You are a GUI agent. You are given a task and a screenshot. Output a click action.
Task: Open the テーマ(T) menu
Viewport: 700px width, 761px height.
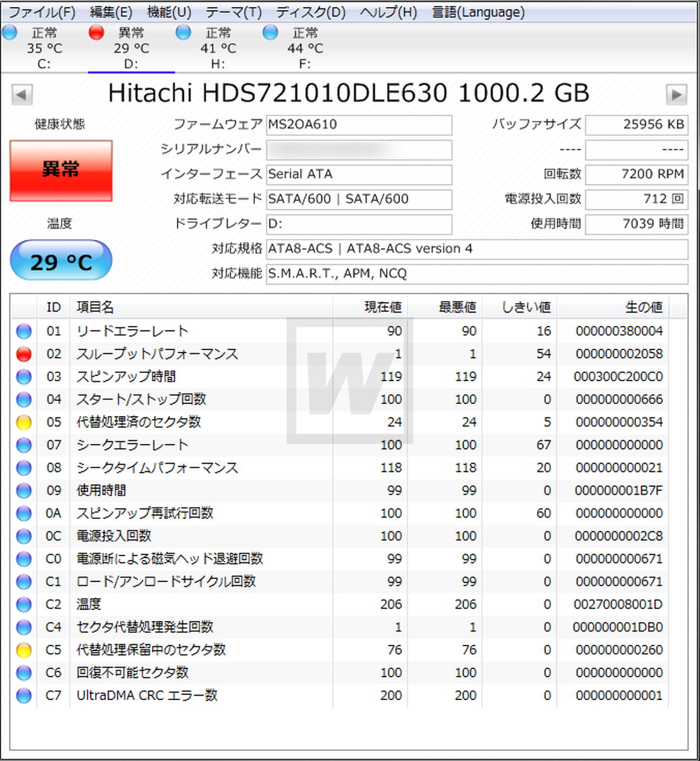click(233, 12)
